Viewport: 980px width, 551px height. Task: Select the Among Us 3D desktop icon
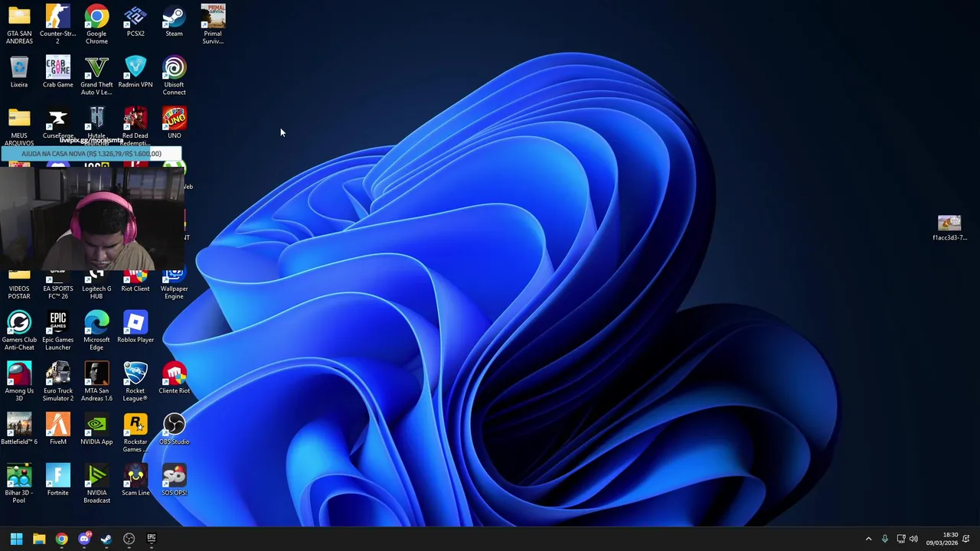point(19,382)
